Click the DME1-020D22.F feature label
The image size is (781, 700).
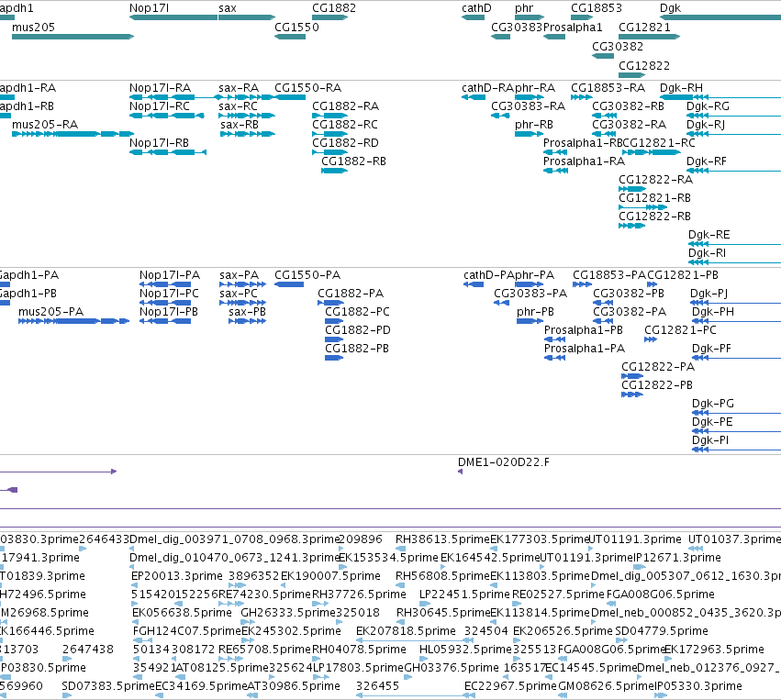click(504, 462)
